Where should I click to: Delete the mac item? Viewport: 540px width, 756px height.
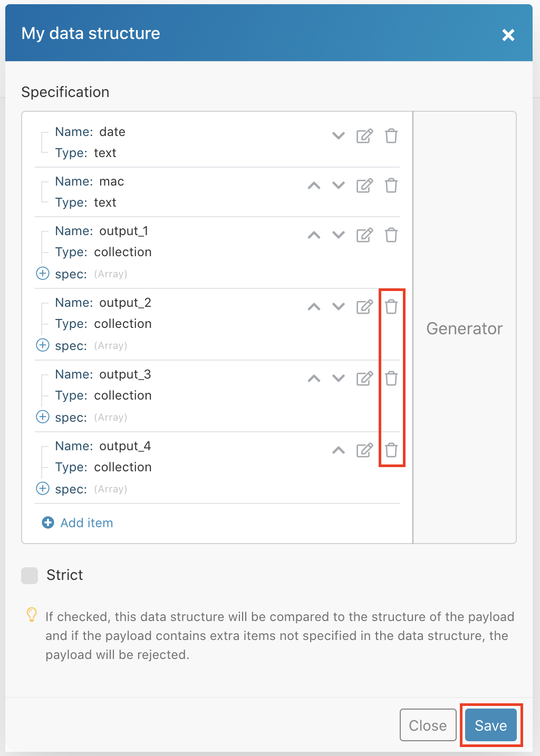click(x=391, y=185)
